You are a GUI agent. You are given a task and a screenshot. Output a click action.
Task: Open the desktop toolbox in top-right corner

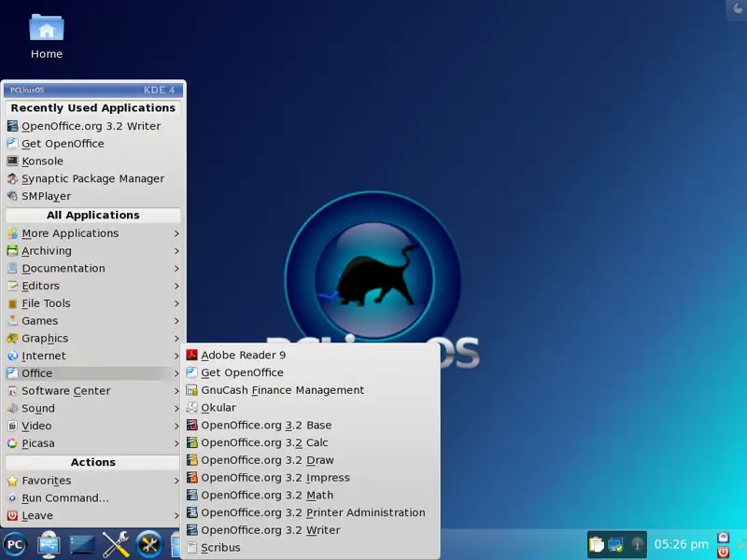coord(737,9)
